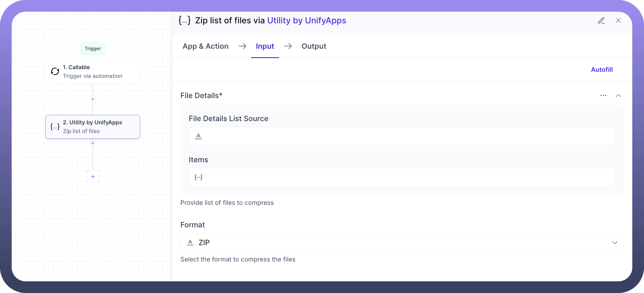Click the Autofill button
The width and height of the screenshot is (644, 293).
[601, 69]
